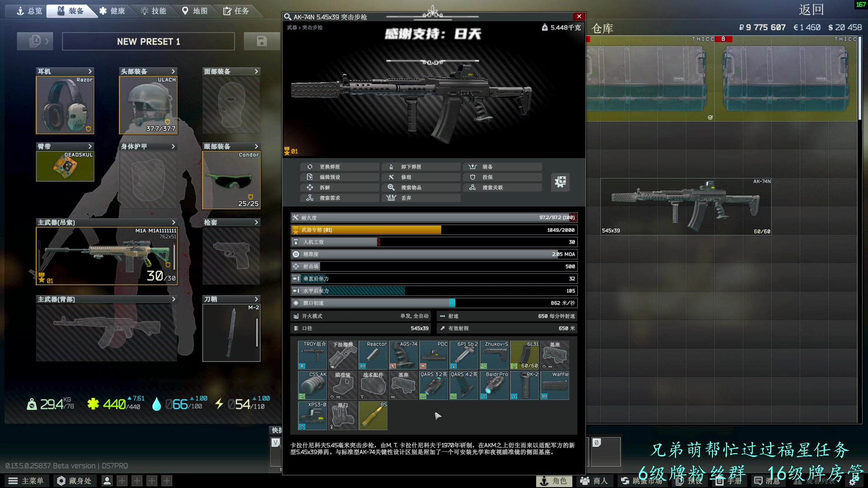Open the 健康 health tab

(113, 11)
